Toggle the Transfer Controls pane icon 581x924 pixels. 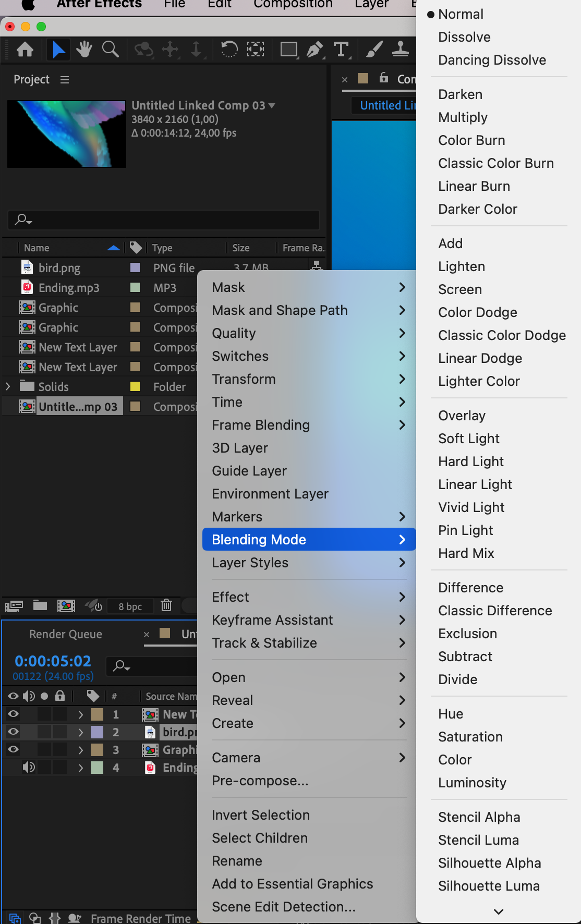(35, 918)
